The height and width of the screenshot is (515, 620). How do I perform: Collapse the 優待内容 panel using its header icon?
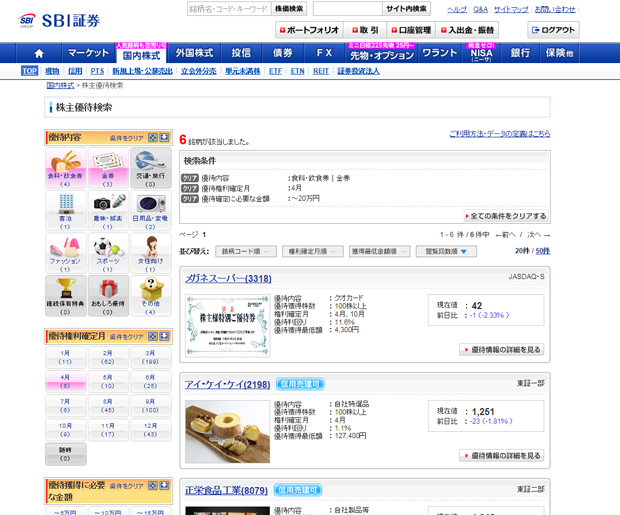pyautogui.click(x=164, y=138)
